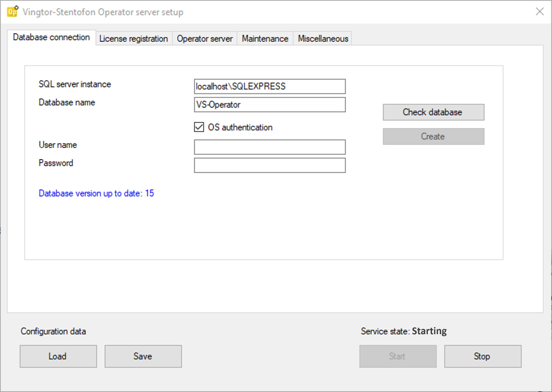Stop the operator service
This screenshot has width=552, height=392.
point(483,356)
